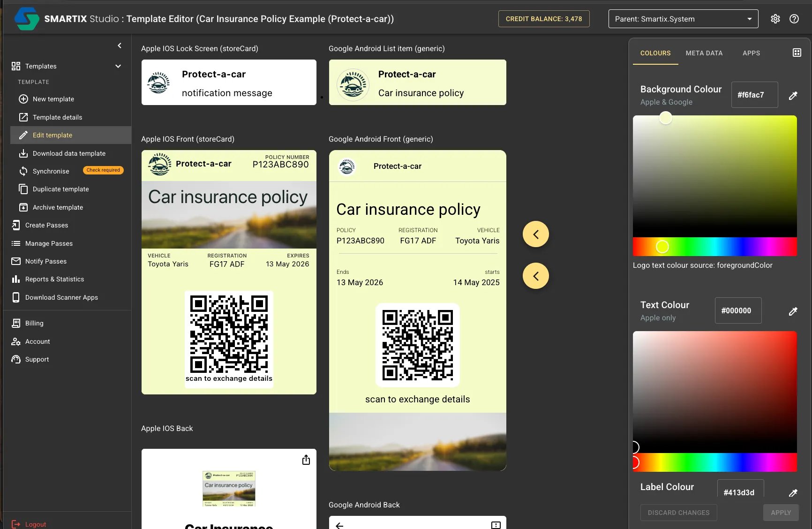Click the back arrow on Google Android Back
The width and height of the screenshot is (812, 529).
(340, 525)
